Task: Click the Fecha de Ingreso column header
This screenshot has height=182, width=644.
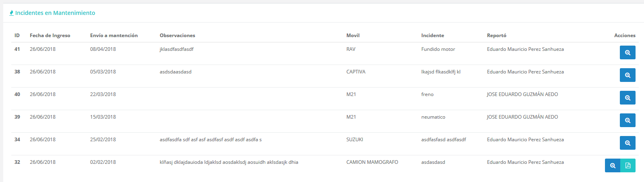Action: point(50,36)
